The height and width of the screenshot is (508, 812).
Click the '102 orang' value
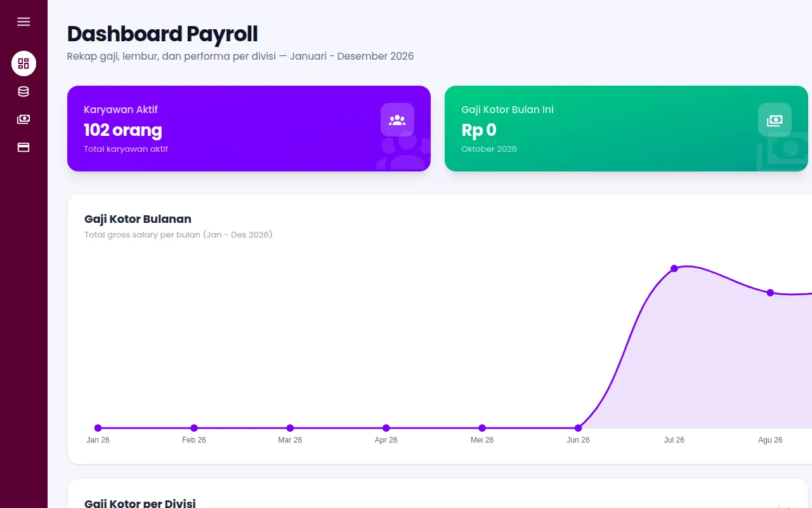(123, 130)
